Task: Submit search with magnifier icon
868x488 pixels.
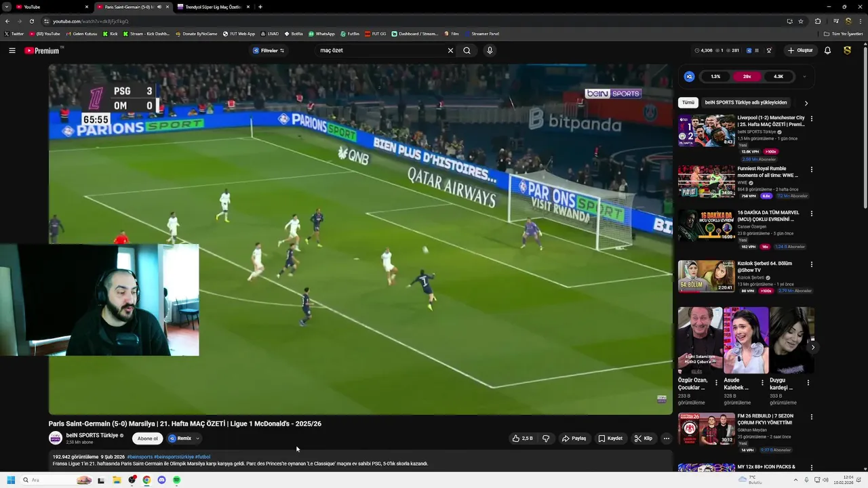Action: tap(467, 50)
